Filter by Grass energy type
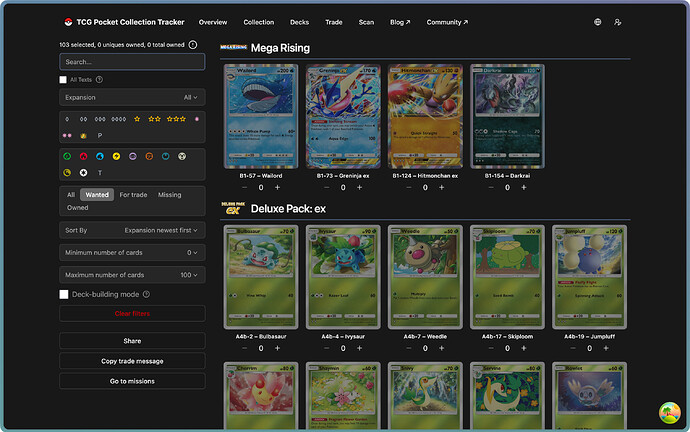This screenshot has height=432, width=690. pyautogui.click(x=67, y=156)
